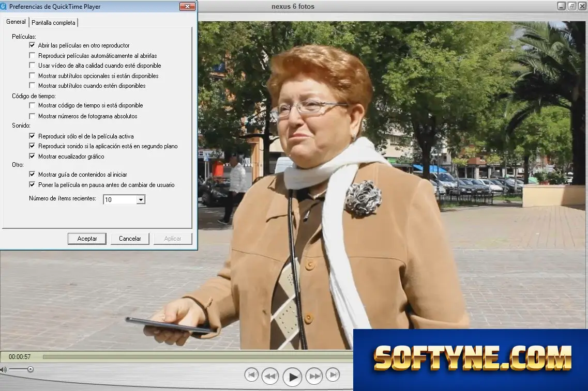Mute audio with the speaker icon
The height and width of the screenshot is (391, 588).
[4, 370]
